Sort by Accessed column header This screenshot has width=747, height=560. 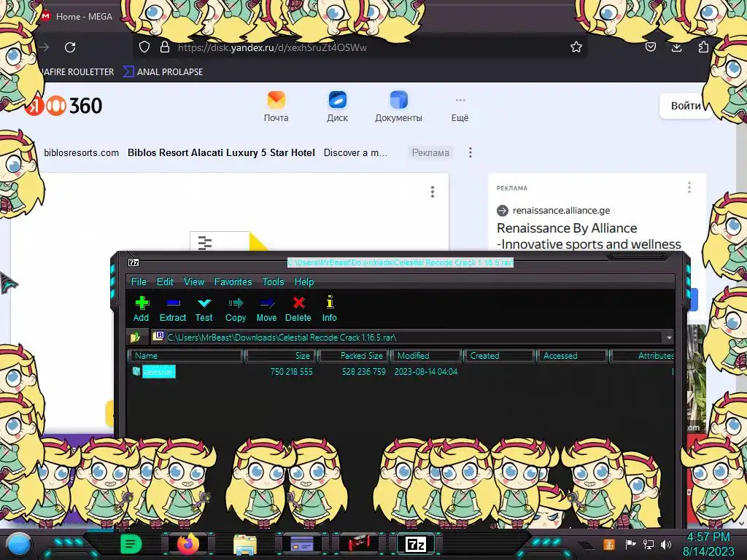572,356
